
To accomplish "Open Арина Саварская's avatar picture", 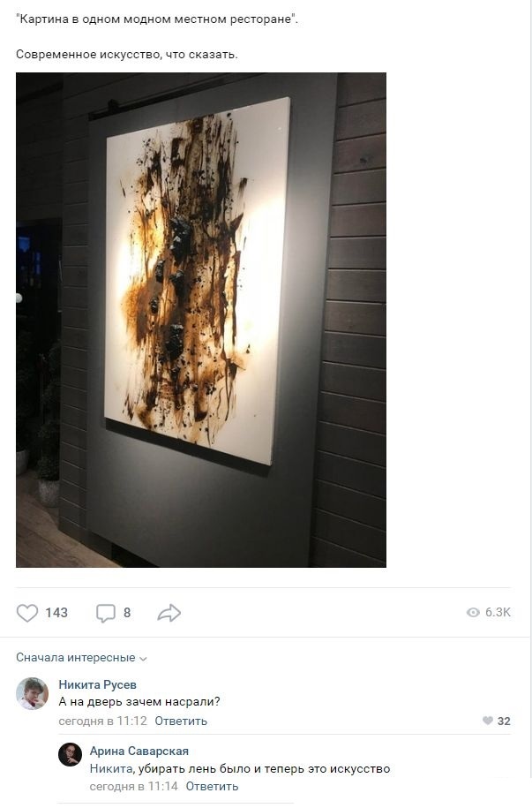I will click(70, 754).
